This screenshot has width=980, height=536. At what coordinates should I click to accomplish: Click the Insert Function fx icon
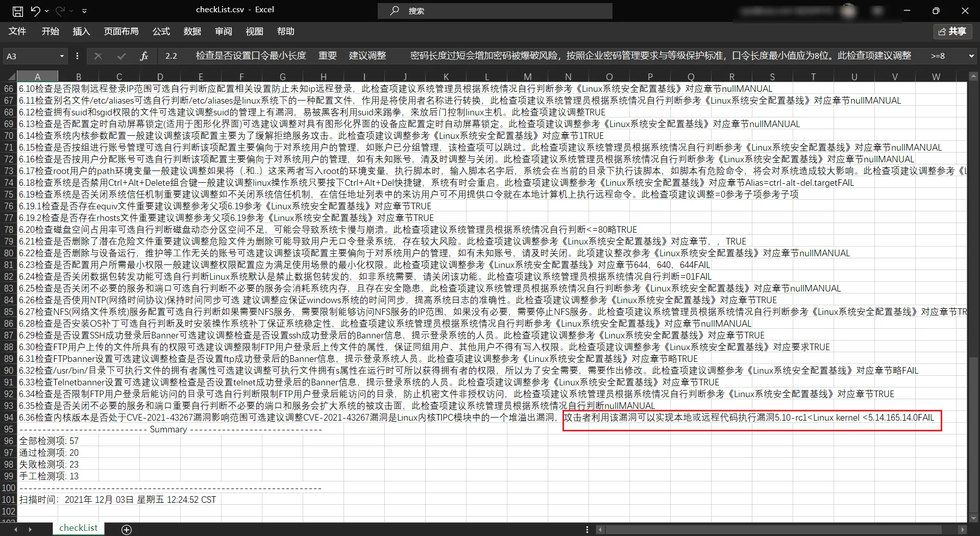click(x=144, y=56)
